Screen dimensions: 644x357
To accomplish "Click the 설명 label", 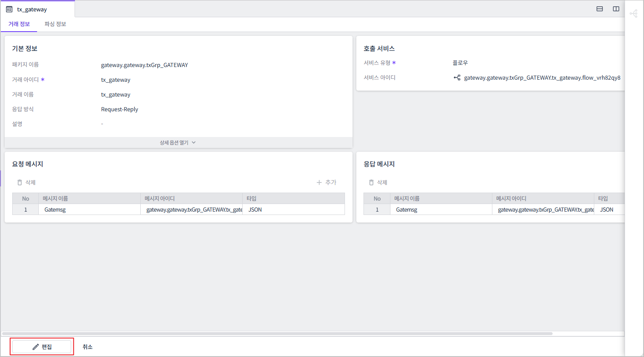I will [17, 124].
